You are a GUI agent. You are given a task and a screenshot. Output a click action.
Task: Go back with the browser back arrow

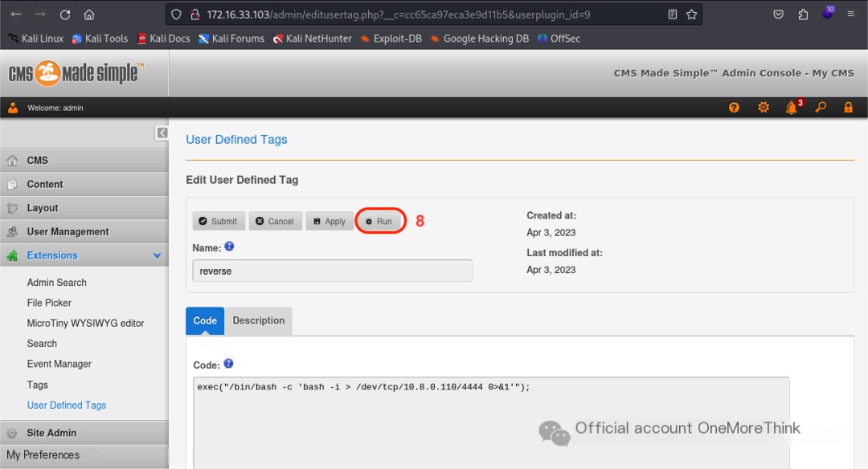point(16,14)
